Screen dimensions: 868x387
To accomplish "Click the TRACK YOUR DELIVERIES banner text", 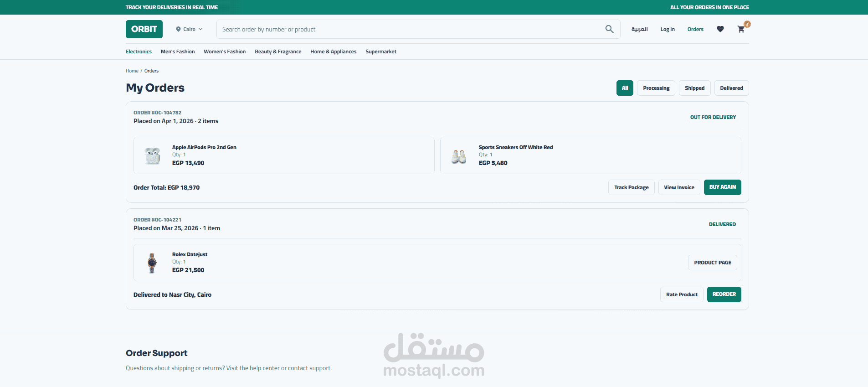I will click(x=172, y=7).
